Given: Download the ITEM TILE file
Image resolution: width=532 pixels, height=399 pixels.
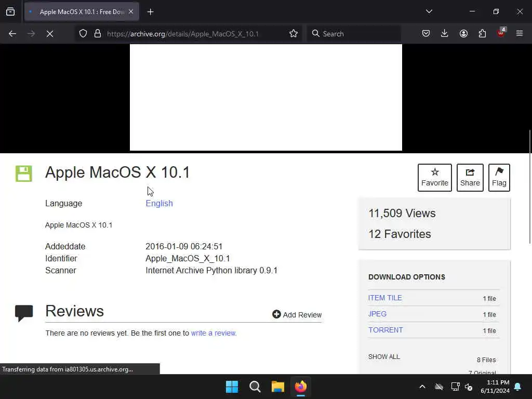Looking at the screenshot, I should [385, 298].
